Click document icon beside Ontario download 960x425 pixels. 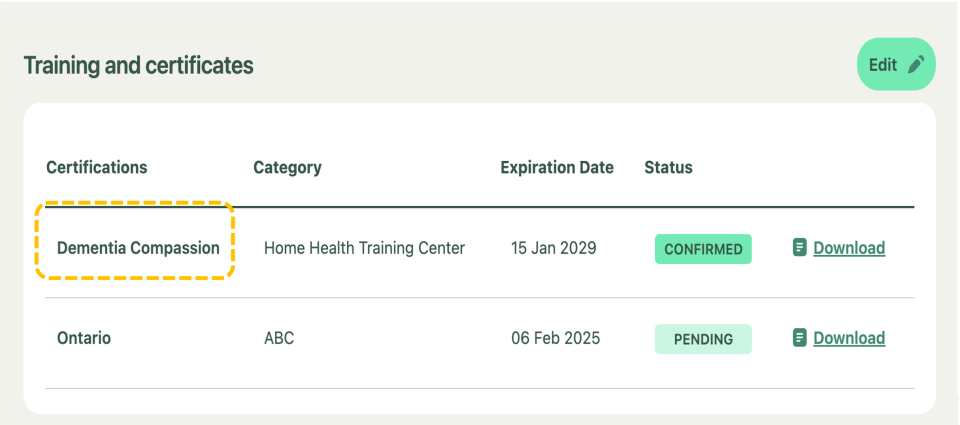point(799,338)
